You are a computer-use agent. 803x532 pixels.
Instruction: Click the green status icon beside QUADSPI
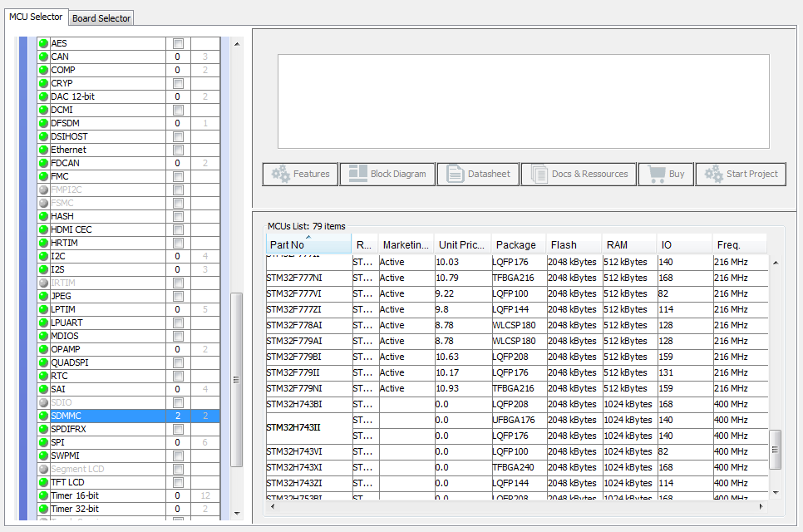tap(43, 363)
